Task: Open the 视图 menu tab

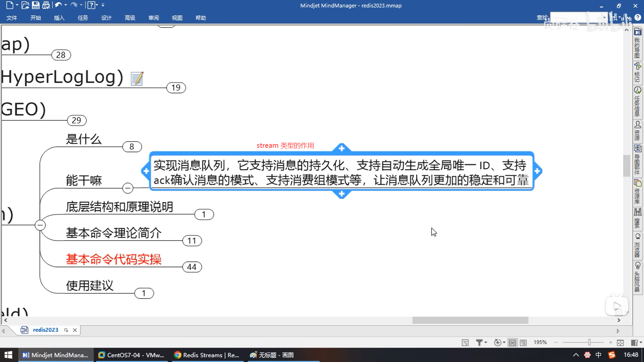Action: pos(177,18)
